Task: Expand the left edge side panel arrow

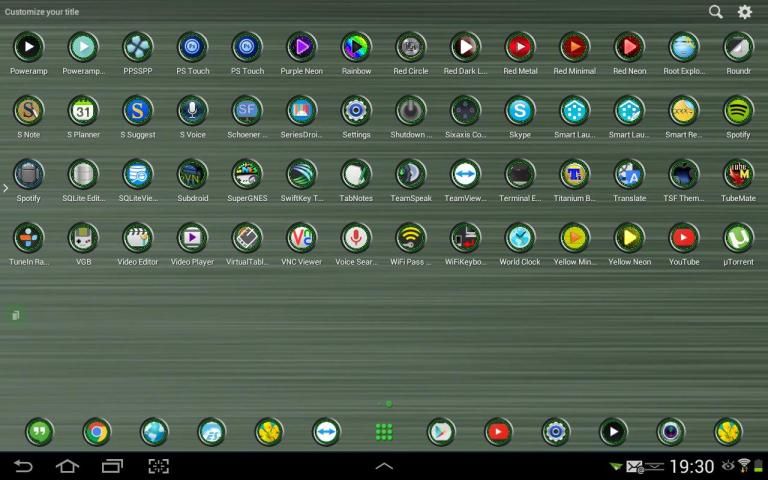Action: tap(5, 188)
